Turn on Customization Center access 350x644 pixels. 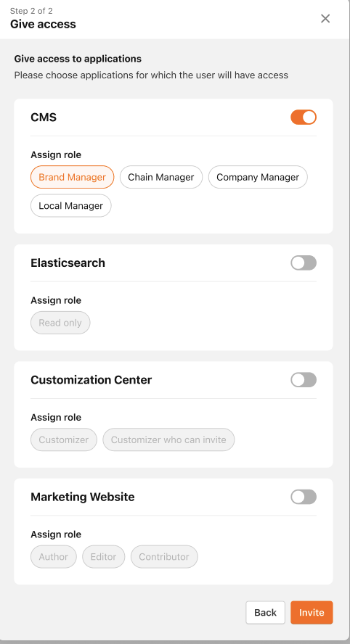304,380
